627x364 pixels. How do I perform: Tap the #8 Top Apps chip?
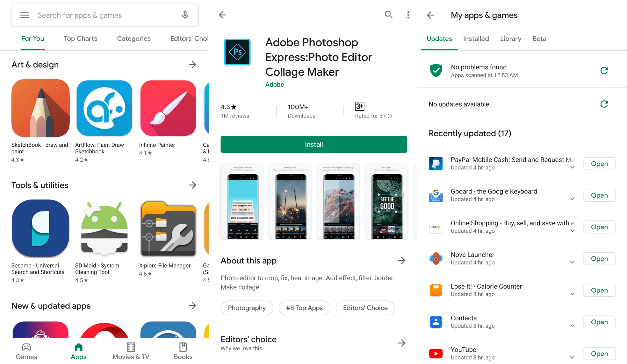pyautogui.click(x=304, y=308)
